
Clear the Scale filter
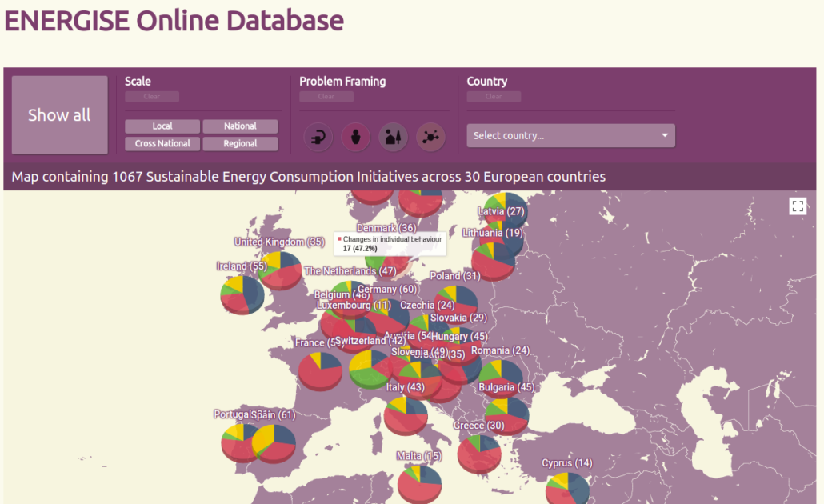click(x=152, y=97)
